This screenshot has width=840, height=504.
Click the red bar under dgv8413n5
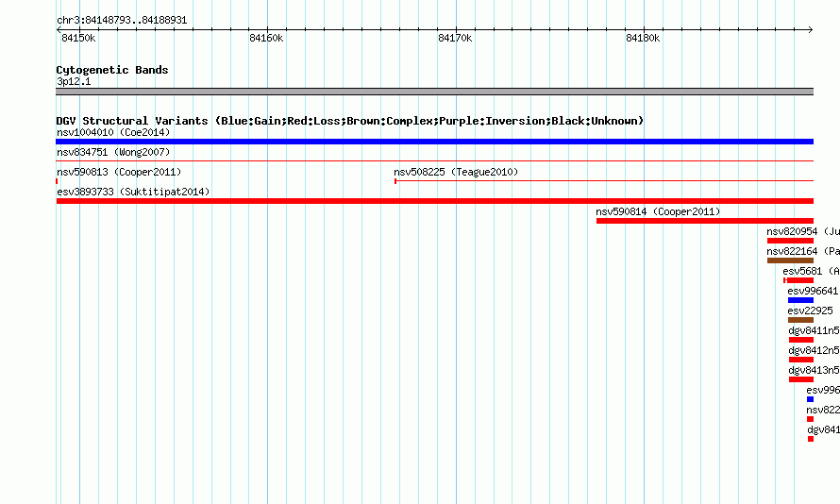click(801, 379)
